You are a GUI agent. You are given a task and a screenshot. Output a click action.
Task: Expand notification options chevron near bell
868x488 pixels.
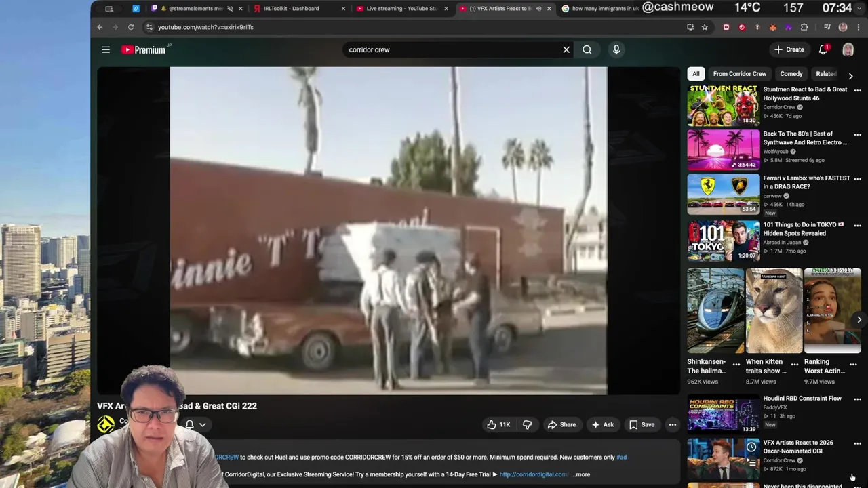[x=202, y=425]
